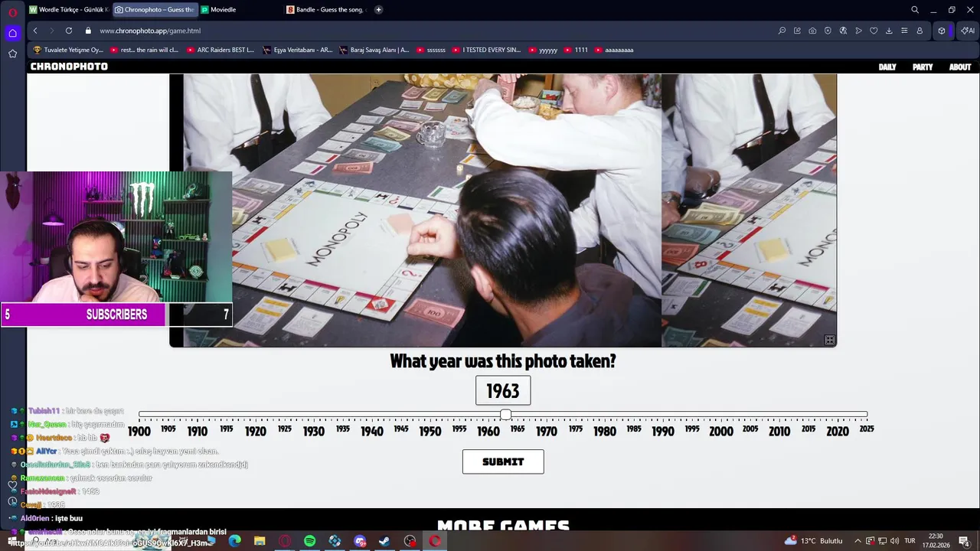The height and width of the screenshot is (551, 980).
Task: Open the taskbar clock showing 22:30
Action: click(936, 541)
